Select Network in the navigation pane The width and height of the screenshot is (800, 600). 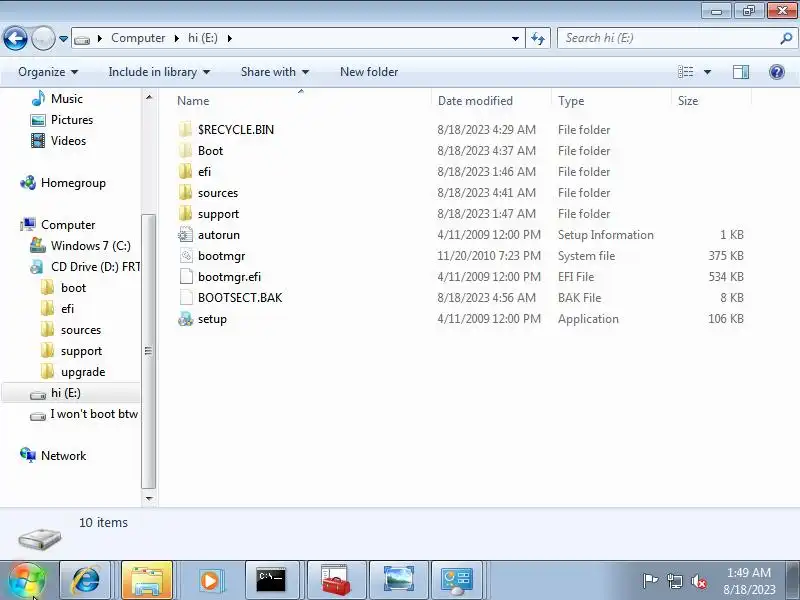[63, 456]
